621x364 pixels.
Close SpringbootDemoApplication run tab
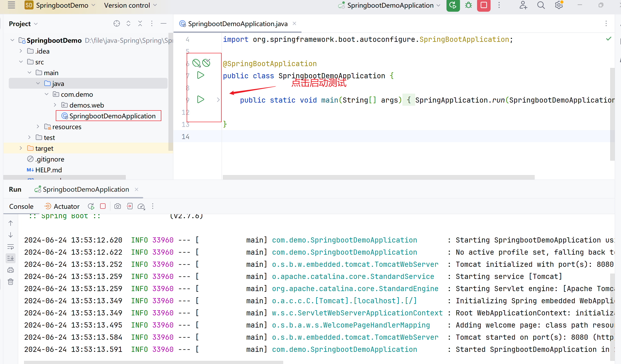[x=136, y=189]
